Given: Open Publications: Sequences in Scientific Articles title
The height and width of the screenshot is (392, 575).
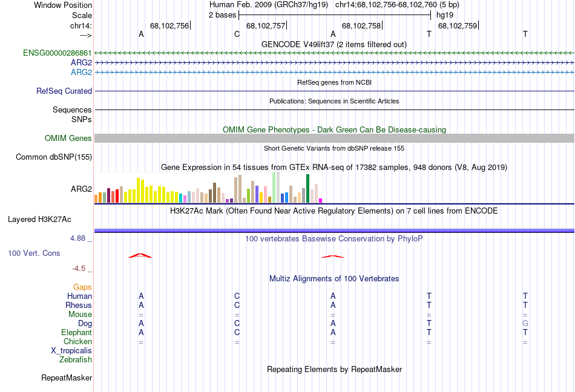Looking at the screenshot, I should [x=334, y=101].
